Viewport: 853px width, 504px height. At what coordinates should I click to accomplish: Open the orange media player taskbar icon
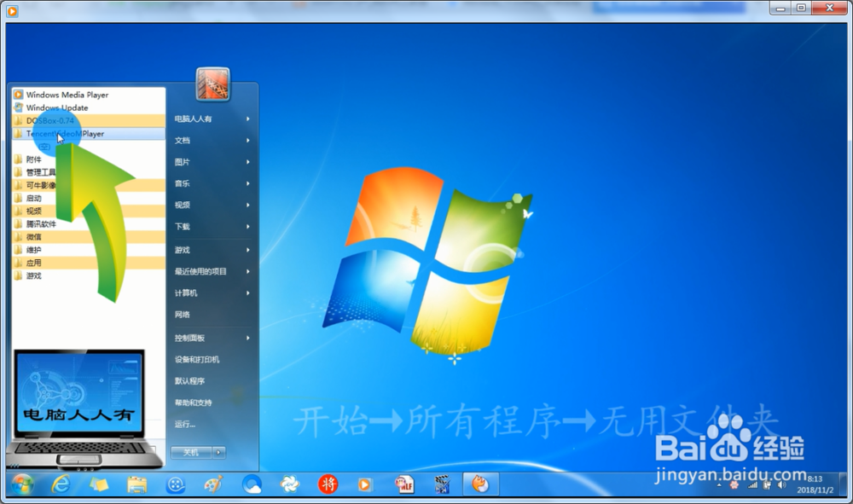(365, 484)
